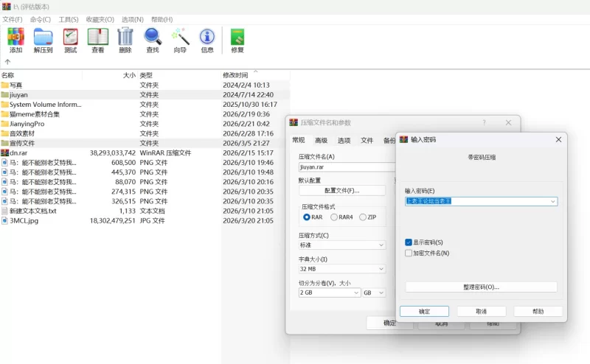590x364 pixels.
Task: Enable the 加密文件名 checkbox
Action: click(x=409, y=253)
